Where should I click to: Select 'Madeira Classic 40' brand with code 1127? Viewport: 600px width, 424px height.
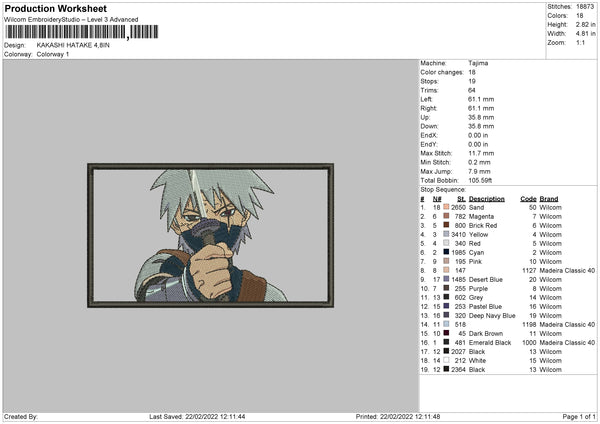567,270
